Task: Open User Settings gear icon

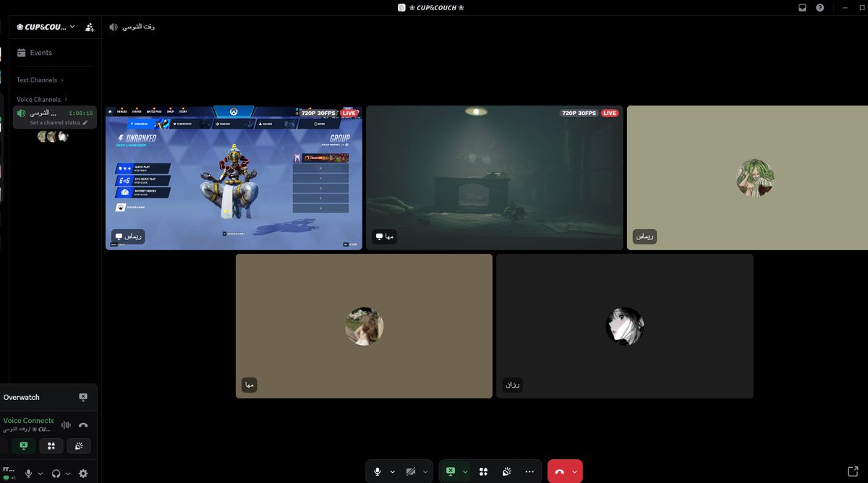Action: [83, 474]
